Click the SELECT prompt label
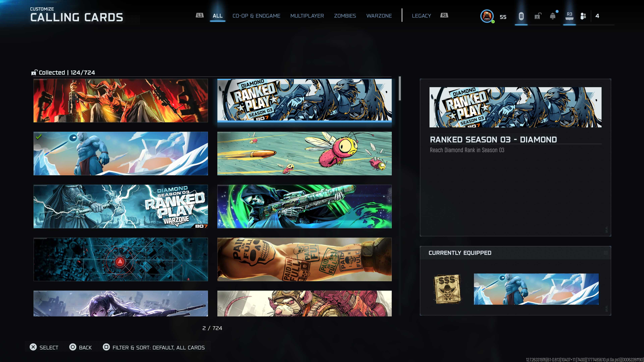644x362 pixels. click(x=49, y=348)
